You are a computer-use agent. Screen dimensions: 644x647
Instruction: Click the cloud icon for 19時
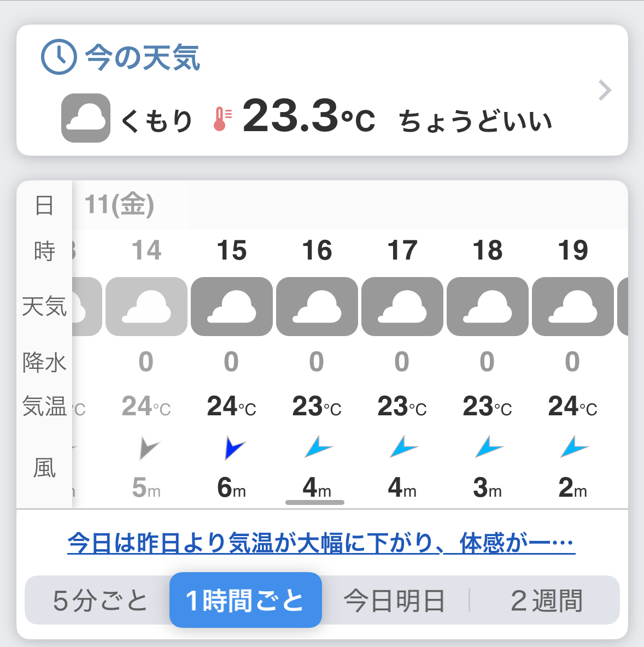(573, 307)
